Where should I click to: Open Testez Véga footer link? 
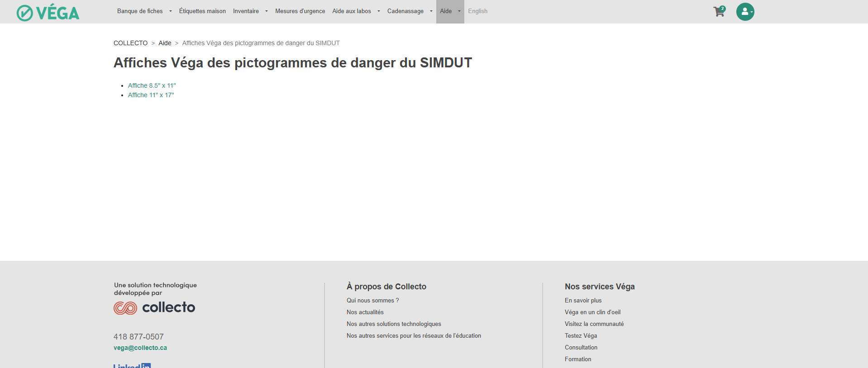(x=581, y=335)
